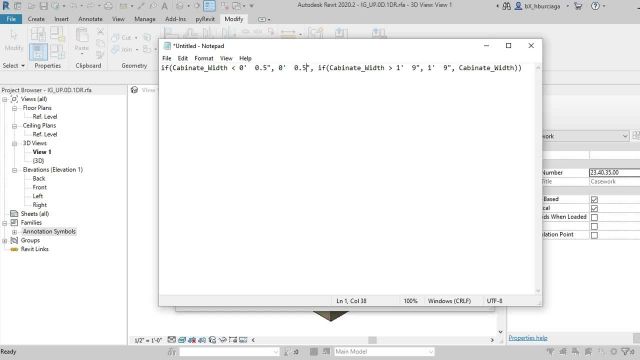The height and width of the screenshot is (360, 640).
Task: Expand the Annotation Symbols tree node
Action: coord(14,232)
